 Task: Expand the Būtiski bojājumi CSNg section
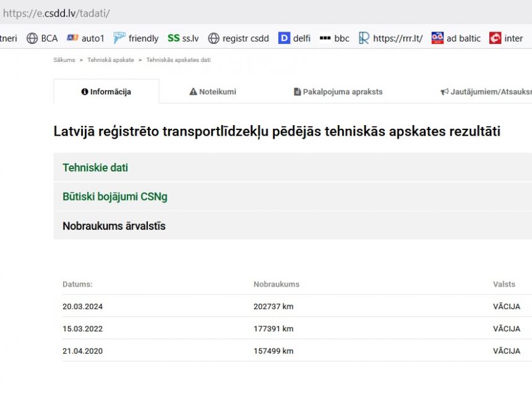coord(293,197)
